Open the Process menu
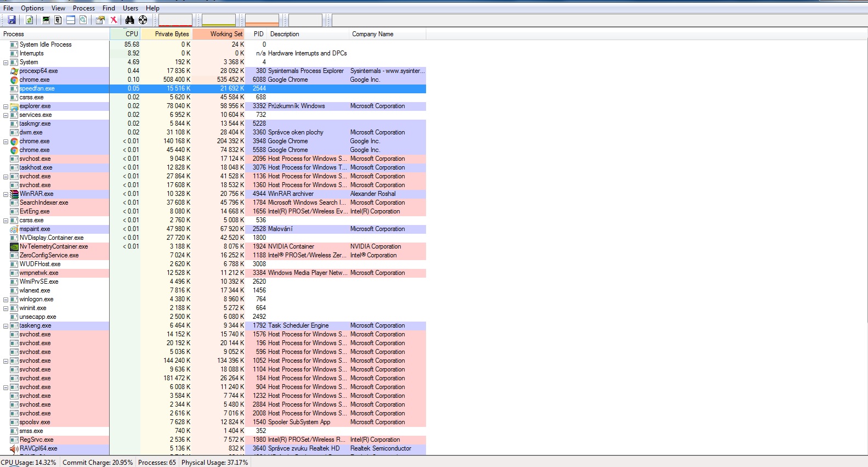 tap(84, 8)
